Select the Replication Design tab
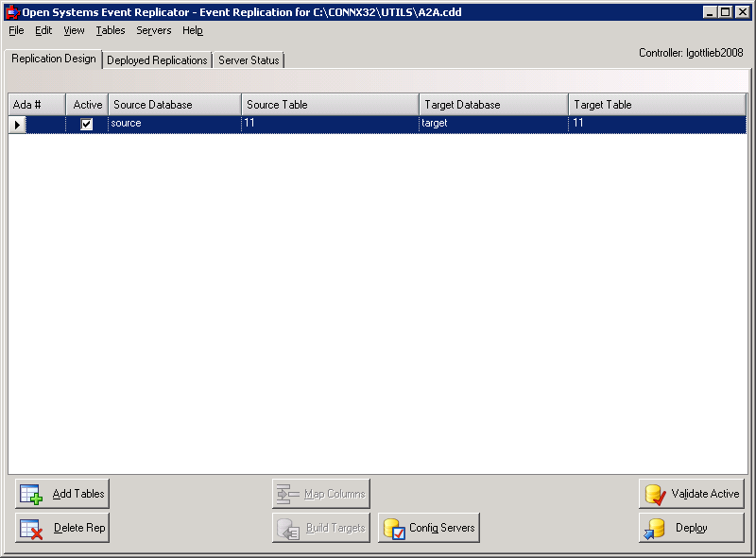The width and height of the screenshot is (756, 558). point(52,58)
